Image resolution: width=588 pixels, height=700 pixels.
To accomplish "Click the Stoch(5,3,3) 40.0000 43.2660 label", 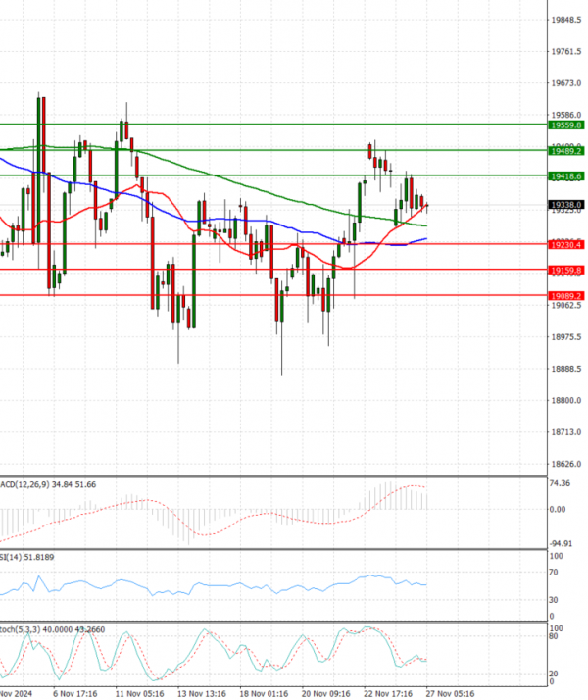I will 53,629.
